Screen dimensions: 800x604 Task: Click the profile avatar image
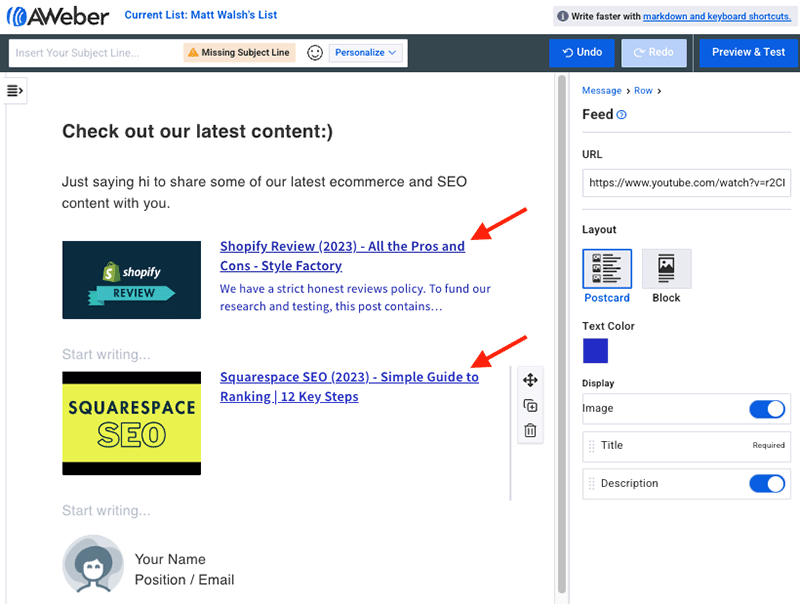click(93, 564)
